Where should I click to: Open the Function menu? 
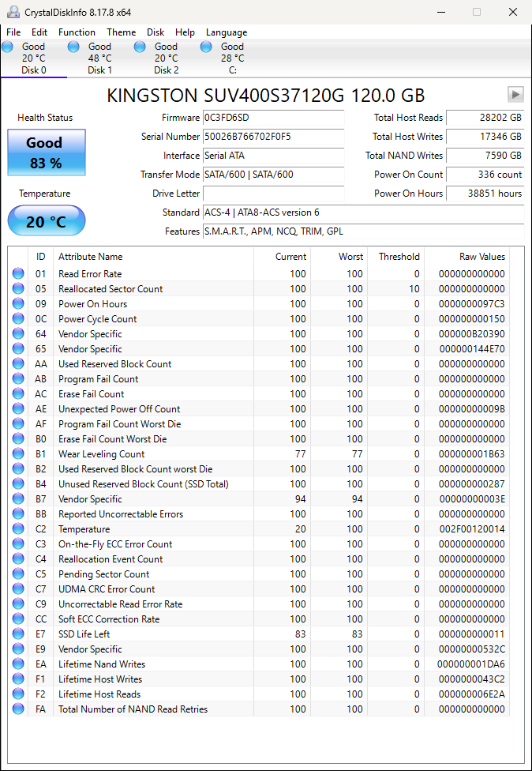click(77, 32)
